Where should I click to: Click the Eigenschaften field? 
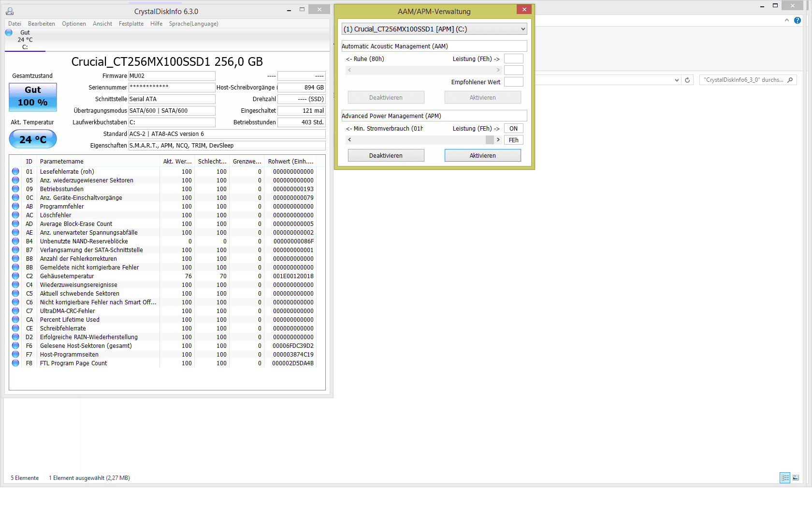click(227, 146)
